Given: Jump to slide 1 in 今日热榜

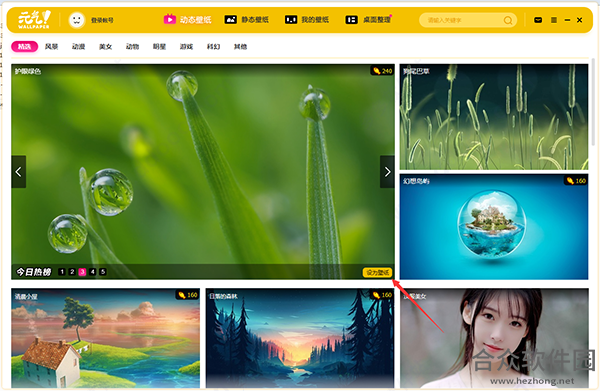Looking at the screenshot, I should pyautogui.click(x=62, y=272).
